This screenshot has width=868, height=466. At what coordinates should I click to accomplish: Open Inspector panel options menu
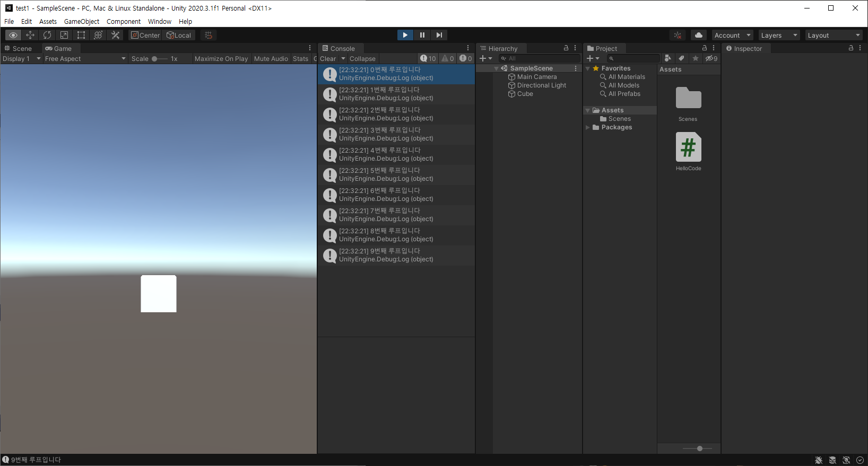[x=860, y=48]
